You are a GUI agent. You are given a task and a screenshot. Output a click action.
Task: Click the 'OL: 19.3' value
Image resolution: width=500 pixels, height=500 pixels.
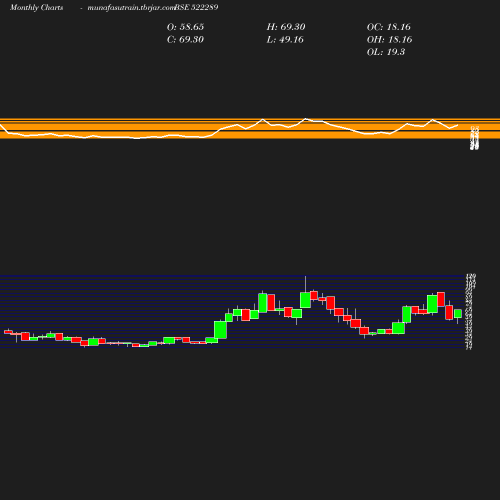coord(386,52)
